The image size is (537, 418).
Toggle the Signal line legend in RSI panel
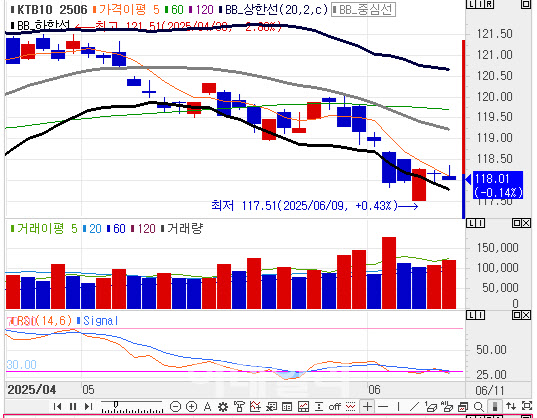(x=98, y=321)
